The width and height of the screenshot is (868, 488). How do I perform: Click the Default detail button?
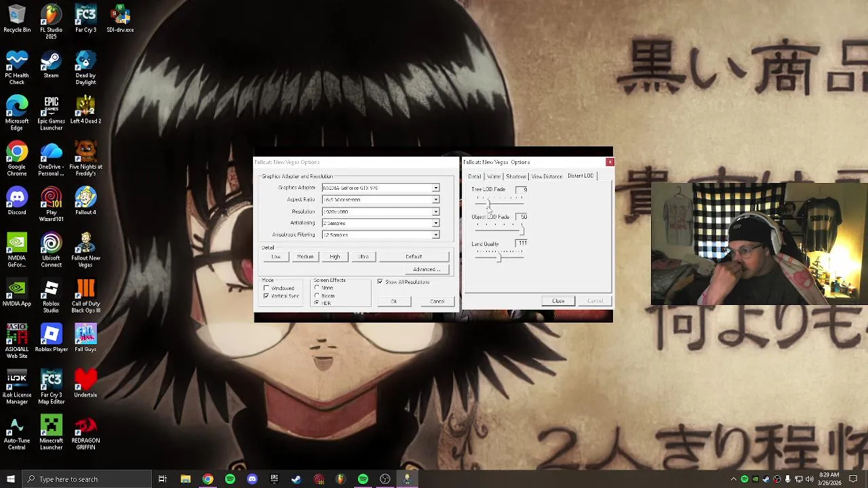(414, 257)
